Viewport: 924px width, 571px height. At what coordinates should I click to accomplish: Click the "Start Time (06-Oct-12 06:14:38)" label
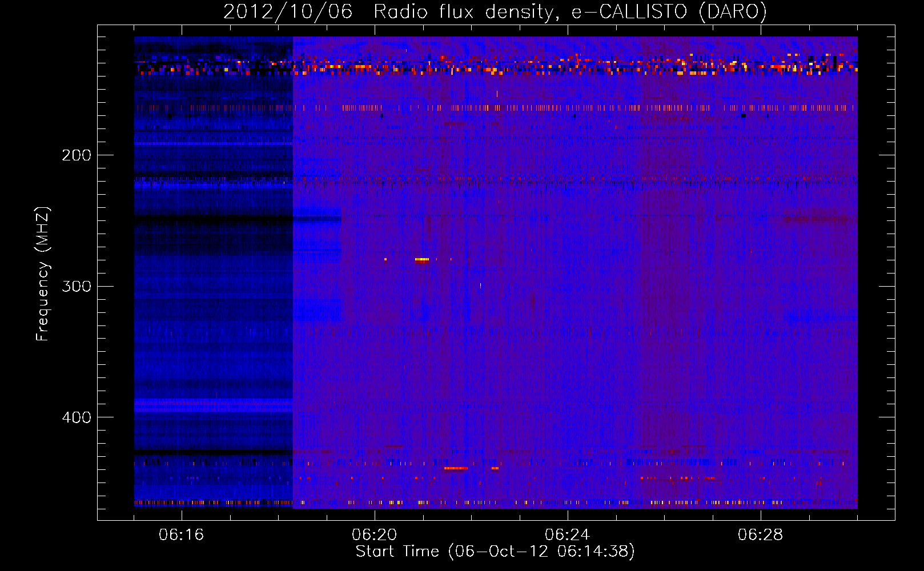(495, 552)
